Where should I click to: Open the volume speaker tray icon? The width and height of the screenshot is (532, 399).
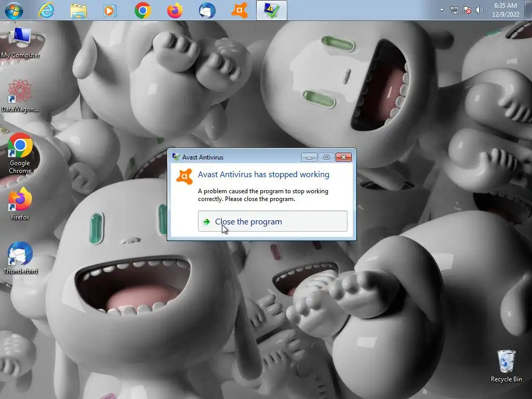(479, 10)
